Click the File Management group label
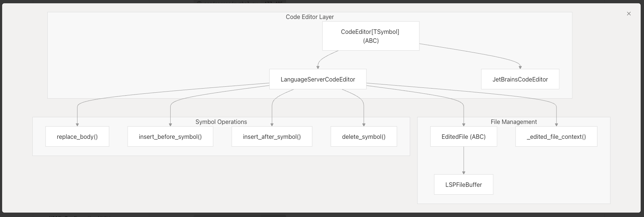Image resolution: width=644 pixels, height=217 pixels. click(514, 122)
